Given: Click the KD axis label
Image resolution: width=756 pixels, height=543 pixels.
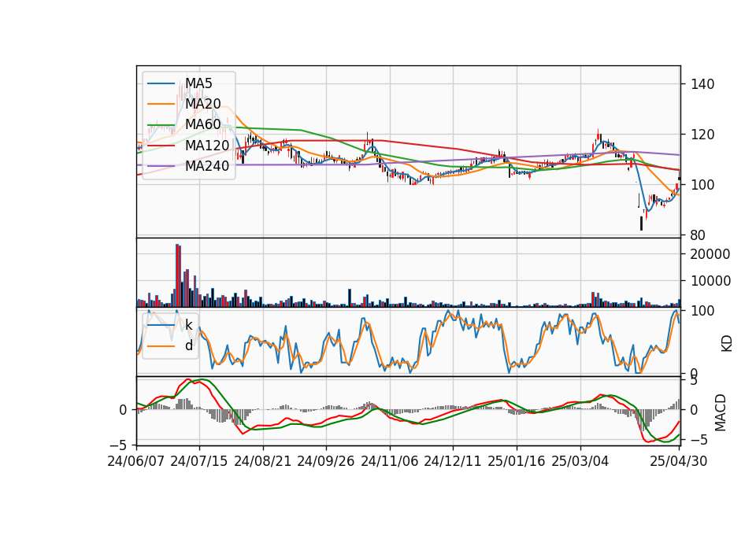Looking at the screenshot, I should coord(726,343).
